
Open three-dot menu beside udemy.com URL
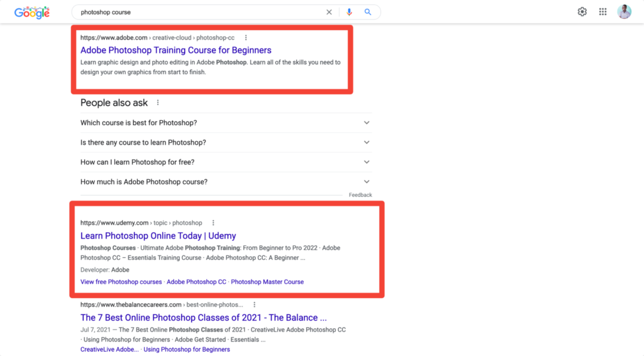214,223
